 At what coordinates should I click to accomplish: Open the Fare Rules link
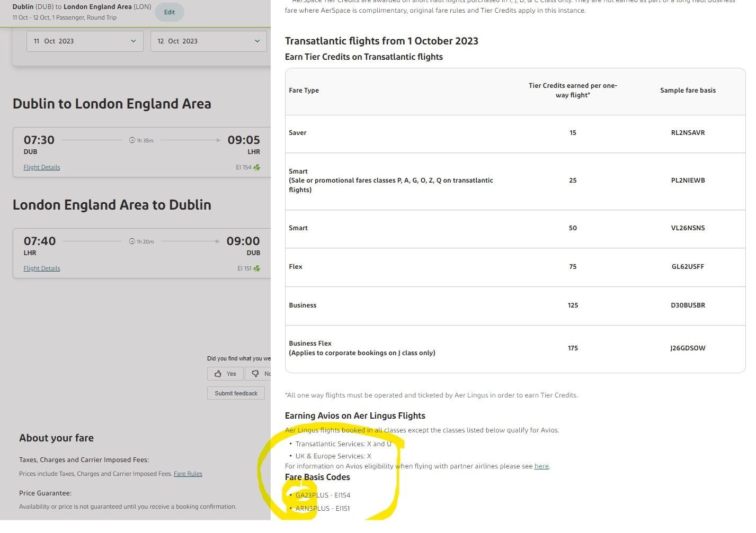tap(188, 474)
